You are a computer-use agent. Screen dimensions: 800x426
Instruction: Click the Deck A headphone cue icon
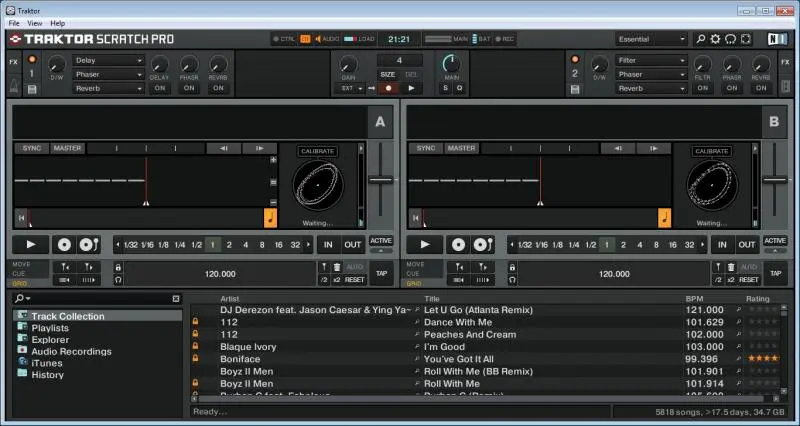(x=119, y=280)
